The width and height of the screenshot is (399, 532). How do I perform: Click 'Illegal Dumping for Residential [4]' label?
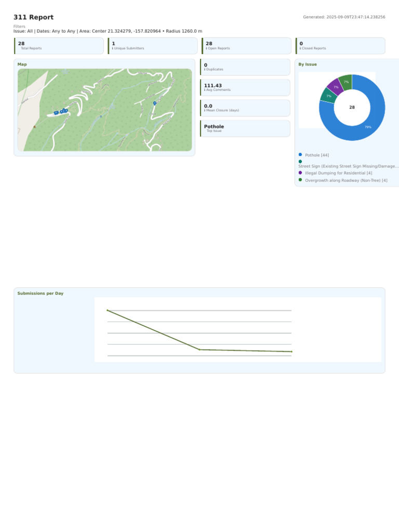tap(339, 173)
